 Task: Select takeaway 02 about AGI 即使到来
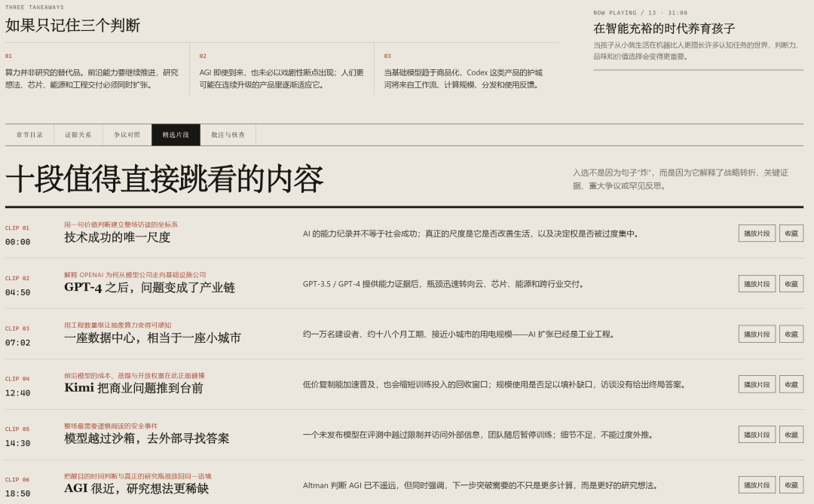click(281, 78)
